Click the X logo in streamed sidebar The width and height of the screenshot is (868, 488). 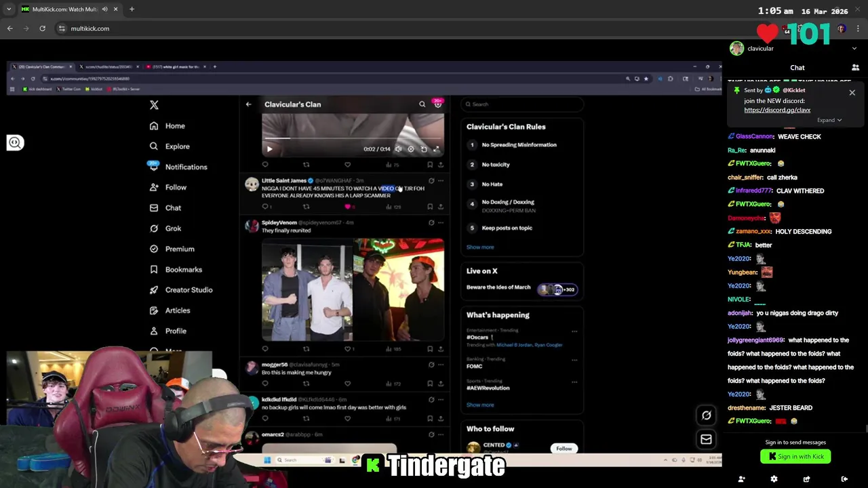(154, 105)
